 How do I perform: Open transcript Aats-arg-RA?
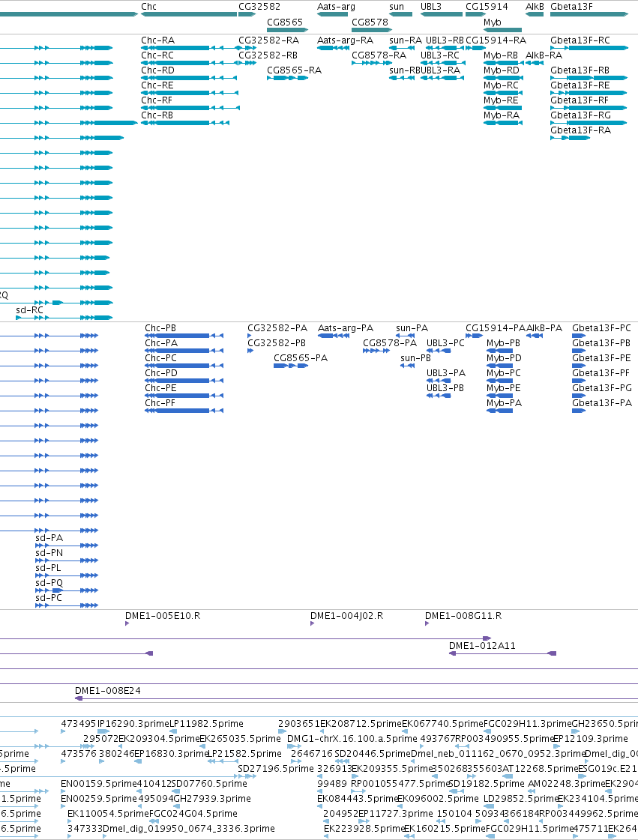(x=345, y=40)
